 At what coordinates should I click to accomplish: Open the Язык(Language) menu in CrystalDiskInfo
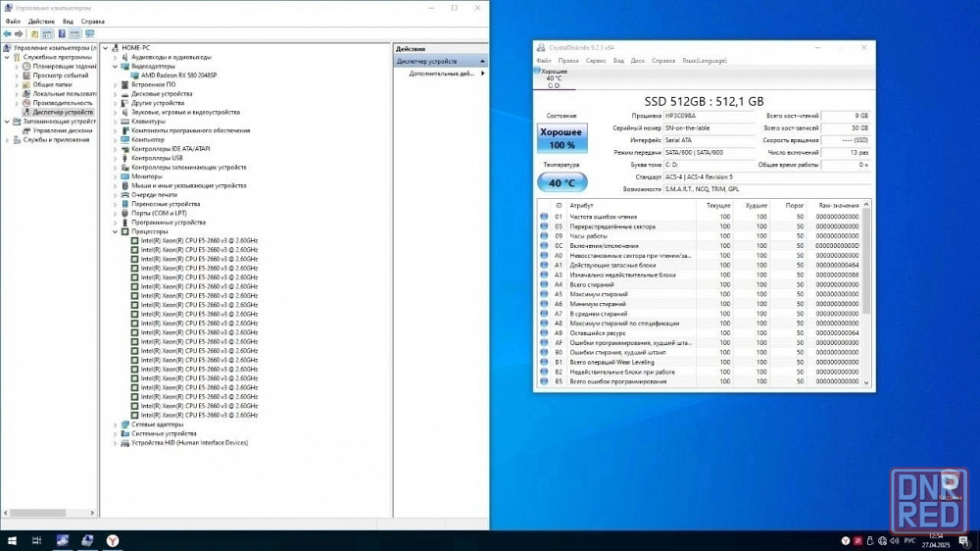(705, 61)
